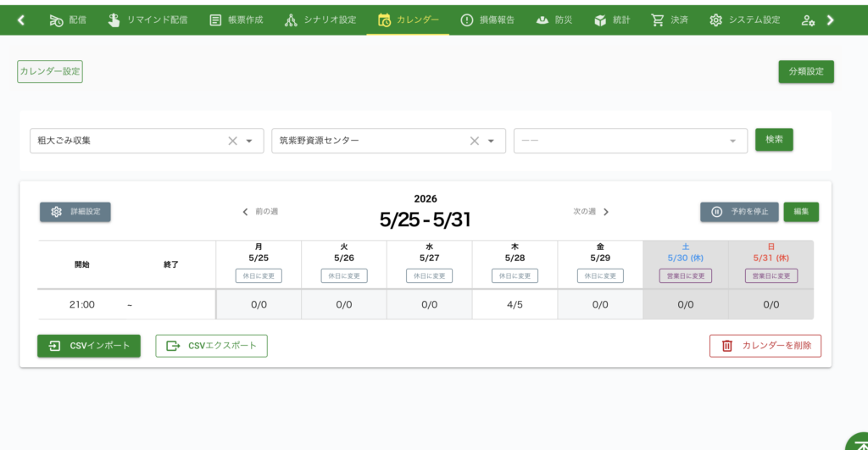Click the 防災 helmet icon
This screenshot has width=868, height=450.
pos(542,20)
